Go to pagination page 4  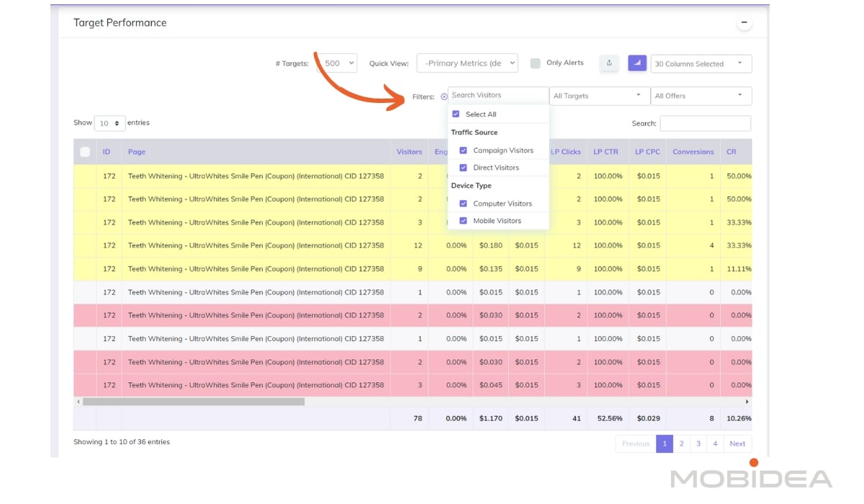tap(715, 444)
